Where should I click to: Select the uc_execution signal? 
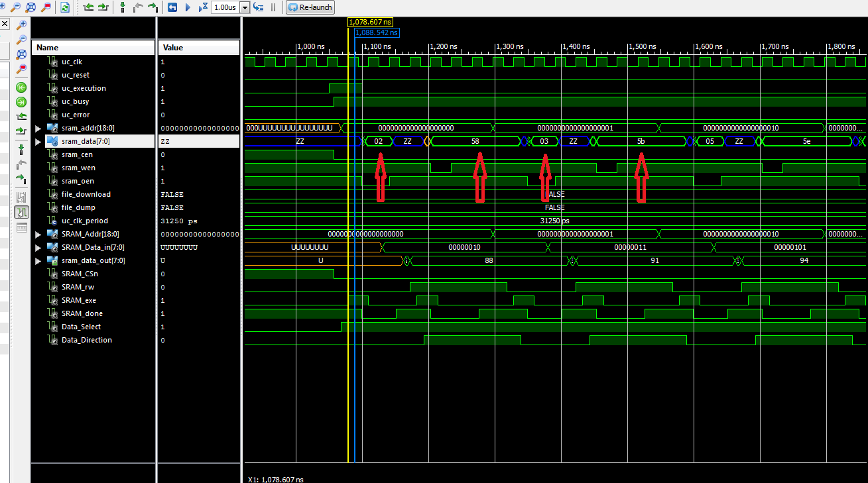[84, 88]
